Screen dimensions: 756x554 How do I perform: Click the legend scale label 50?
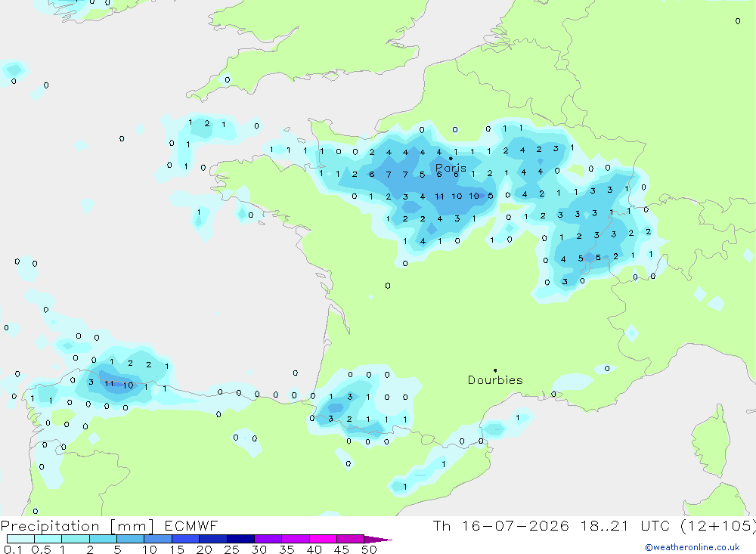click(370, 549)
